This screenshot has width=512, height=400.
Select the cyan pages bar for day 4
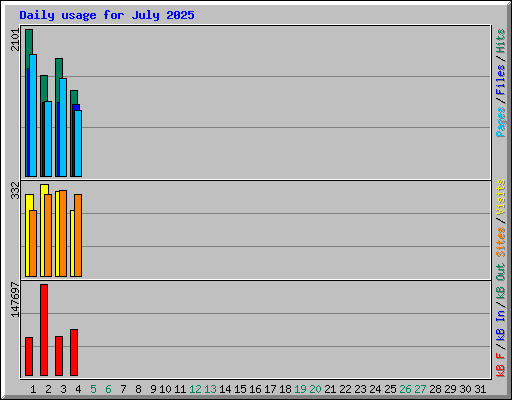pos(78,143)
